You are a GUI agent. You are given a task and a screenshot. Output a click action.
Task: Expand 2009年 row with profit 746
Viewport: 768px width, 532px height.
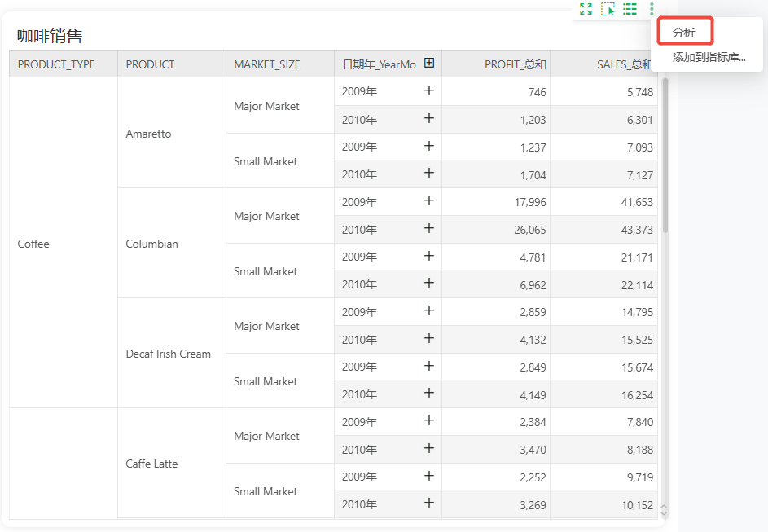pyautogui.click(x=429, y=90)
